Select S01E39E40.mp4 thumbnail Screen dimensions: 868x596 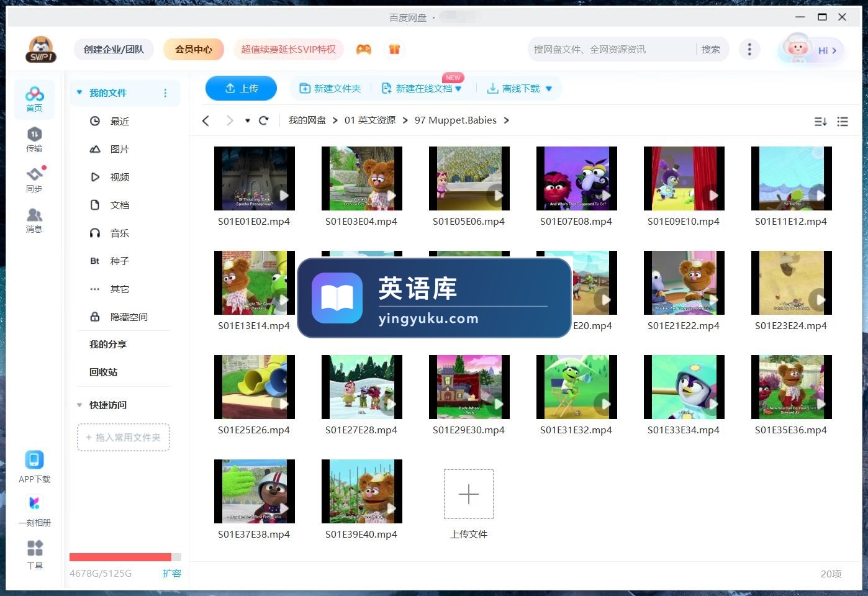[362, 491]
